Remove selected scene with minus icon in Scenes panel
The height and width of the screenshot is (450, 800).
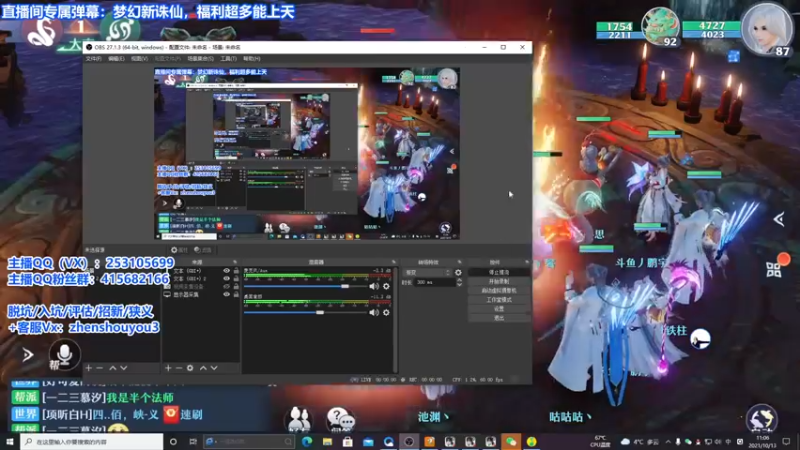pyautogui.click(x=99, y=367)
